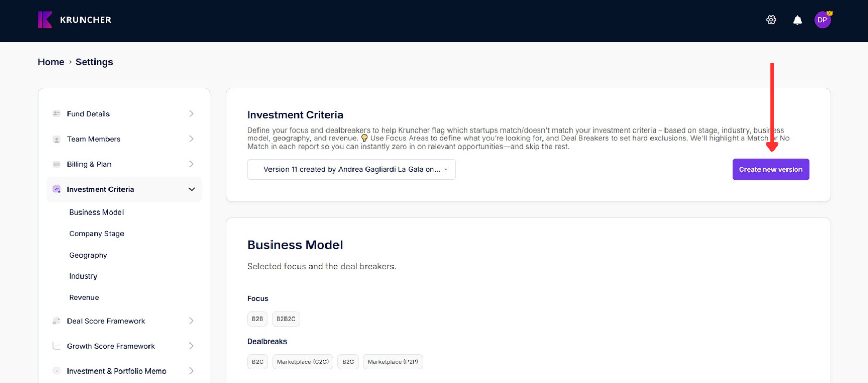Select the Billing & Plan menu item
Image resolution: width=868 pixels, height=383 pixels.
pos(124,164)
